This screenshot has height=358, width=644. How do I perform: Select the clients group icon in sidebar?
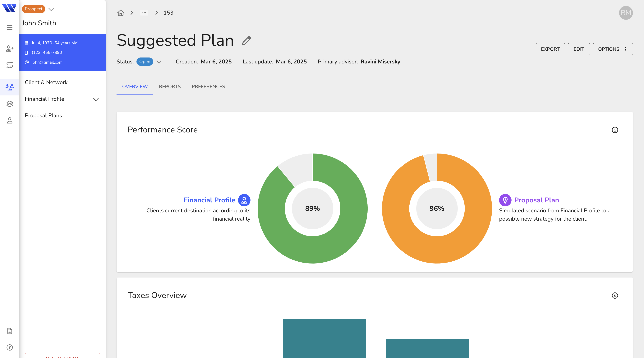click(x=10, y=87)
